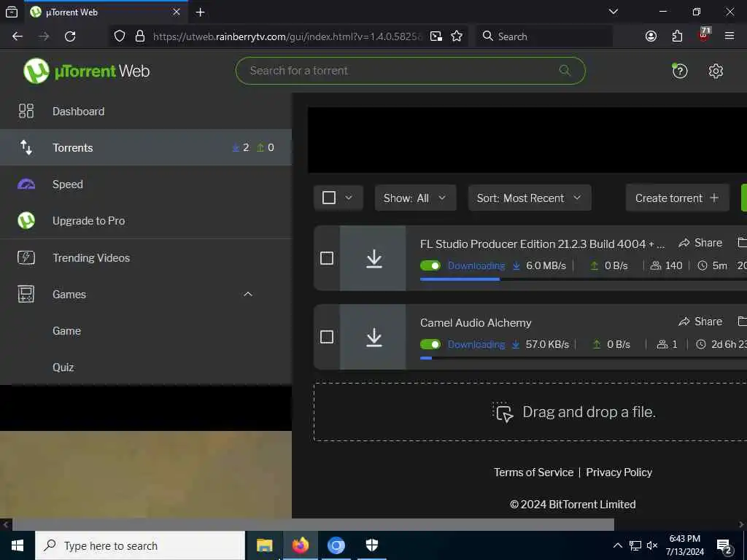Viewport: 747px width, 560px height.
Task: Open the list all tabs arrow
Action: tap(614, 12)
